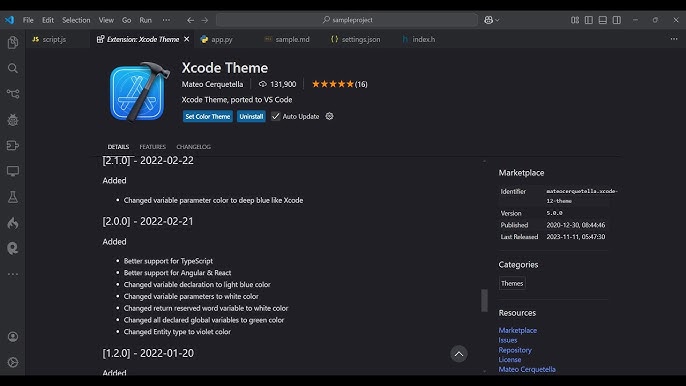Viewport: 686px width, 386px height.
Task: Expand additional activity bar views ellipsis
Action: [13, 274]
